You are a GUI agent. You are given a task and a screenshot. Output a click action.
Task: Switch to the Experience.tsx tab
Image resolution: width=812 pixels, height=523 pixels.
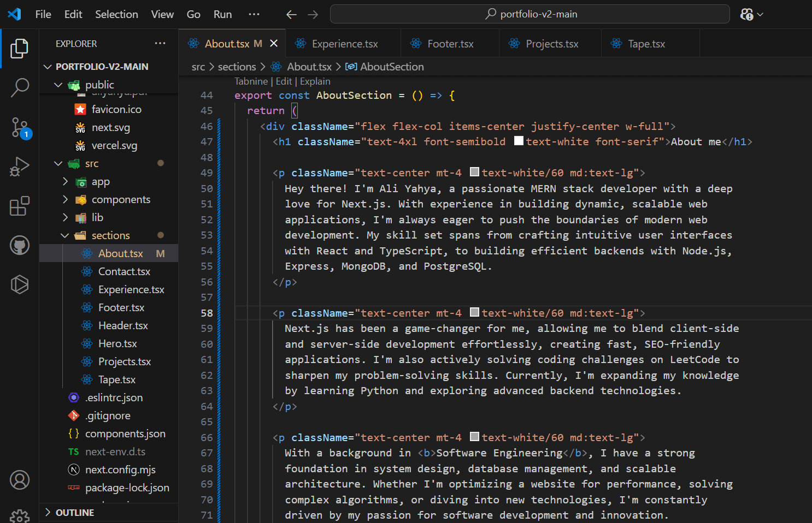click(343, 44)
